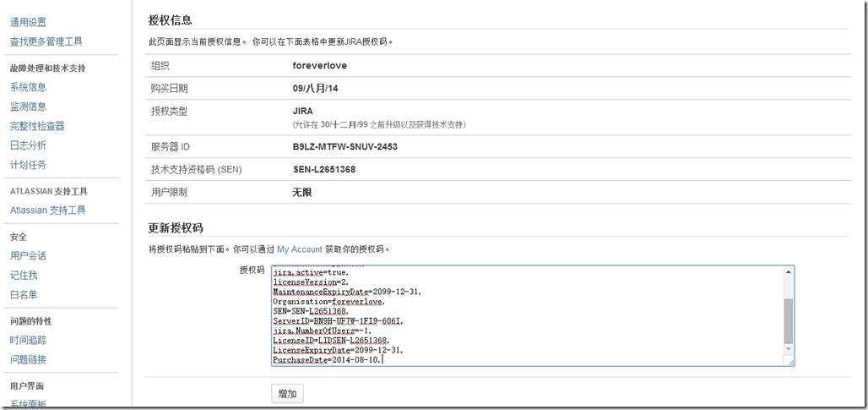
Task: Open 完整性检查器 link
Action: tap(37, 126)
